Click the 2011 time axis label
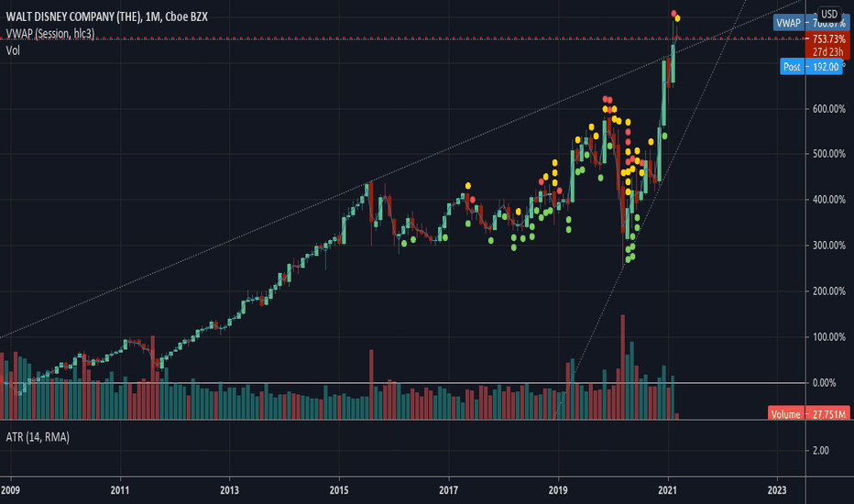This screenshot has height=504, width=854. coord(120,490)
